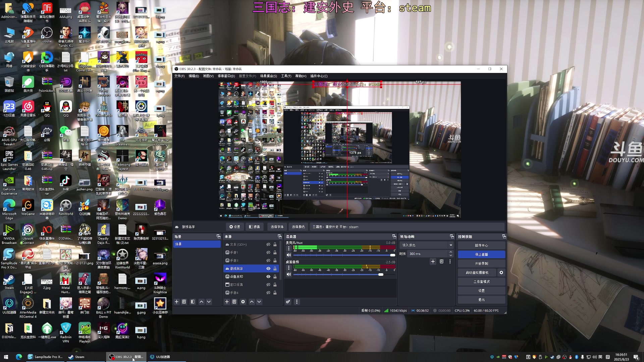
Task: Show the 手游1 source via eye icon
Action: point(268,252)
